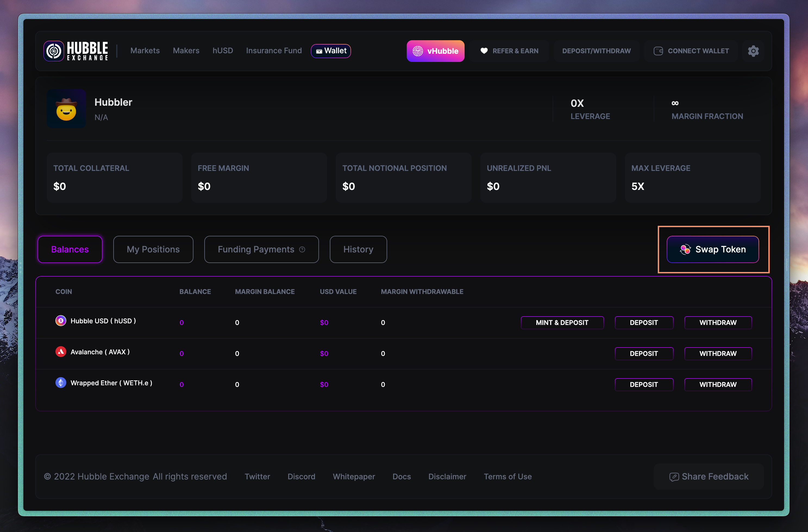Screen dimensions: 808x532
Task: Click the Margin Fraction infinity value
Action: 675,103
